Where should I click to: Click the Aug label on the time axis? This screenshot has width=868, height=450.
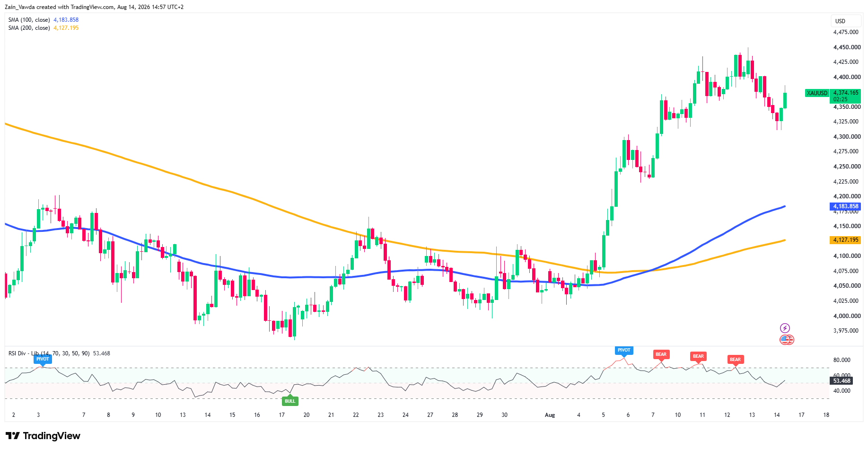[550, 415]
